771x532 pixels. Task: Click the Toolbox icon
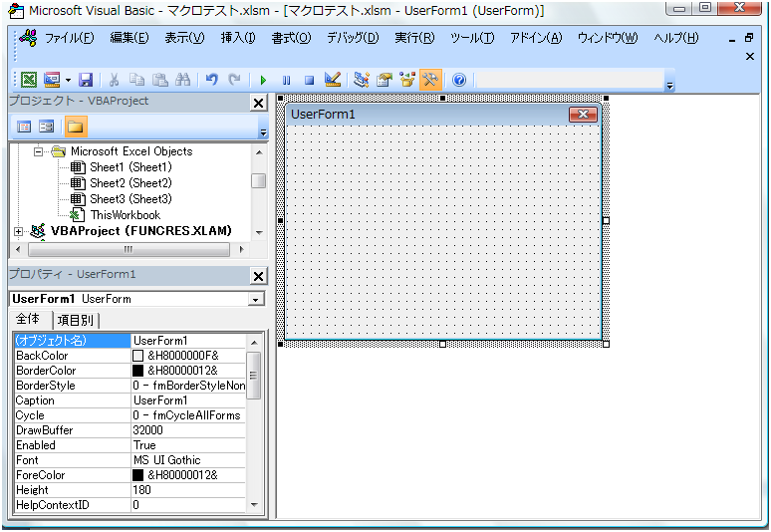(x=431, y=80)
